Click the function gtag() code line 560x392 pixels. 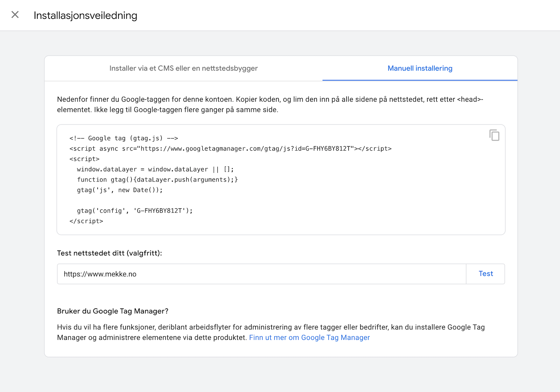click(157, 179)
